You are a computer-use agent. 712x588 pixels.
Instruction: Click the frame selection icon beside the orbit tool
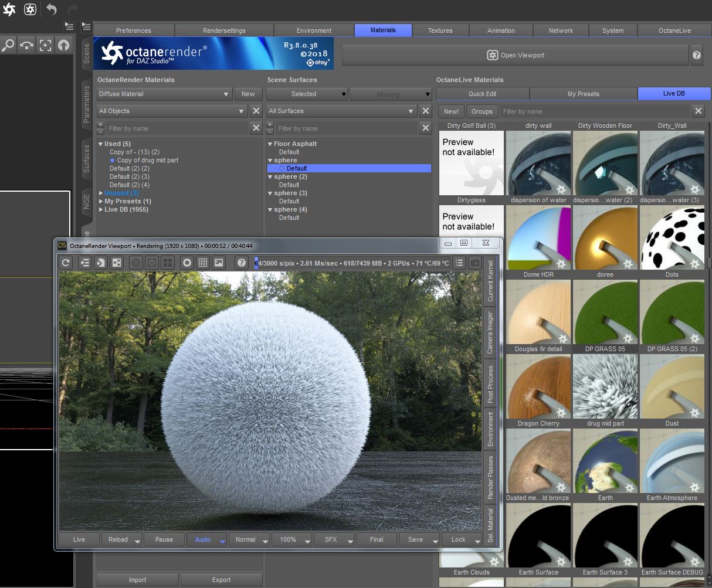(x=45, y=45)
